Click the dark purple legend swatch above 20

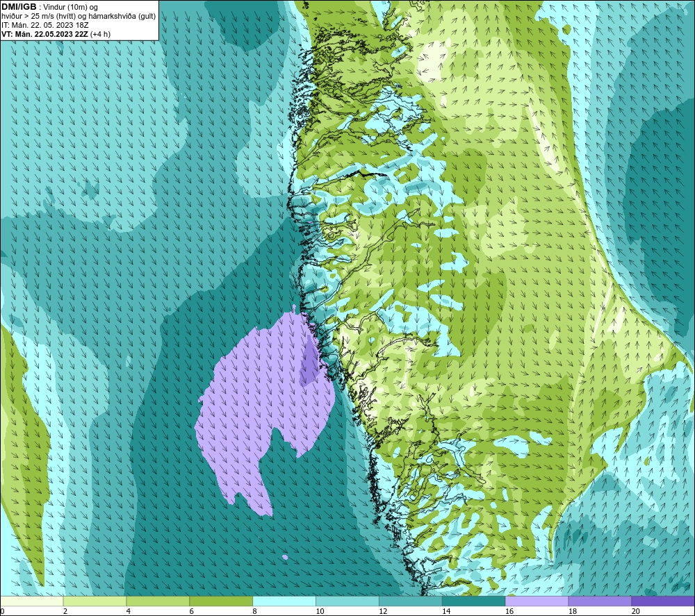pos(663,601)
